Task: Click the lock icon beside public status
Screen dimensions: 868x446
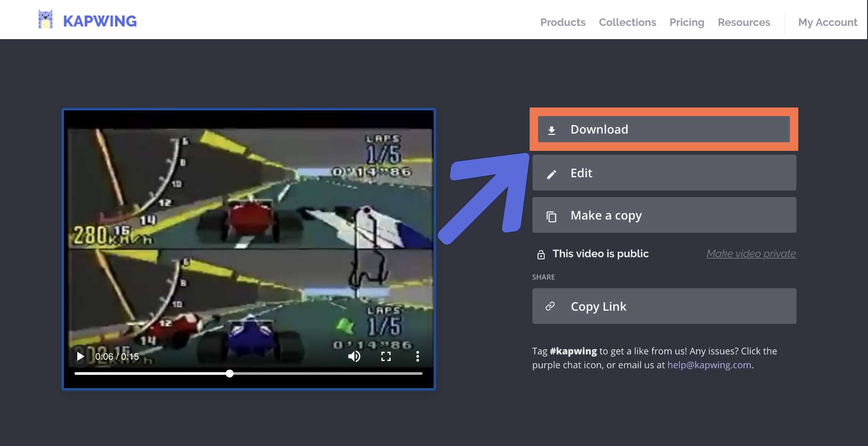Action: [x=541, y=255]
